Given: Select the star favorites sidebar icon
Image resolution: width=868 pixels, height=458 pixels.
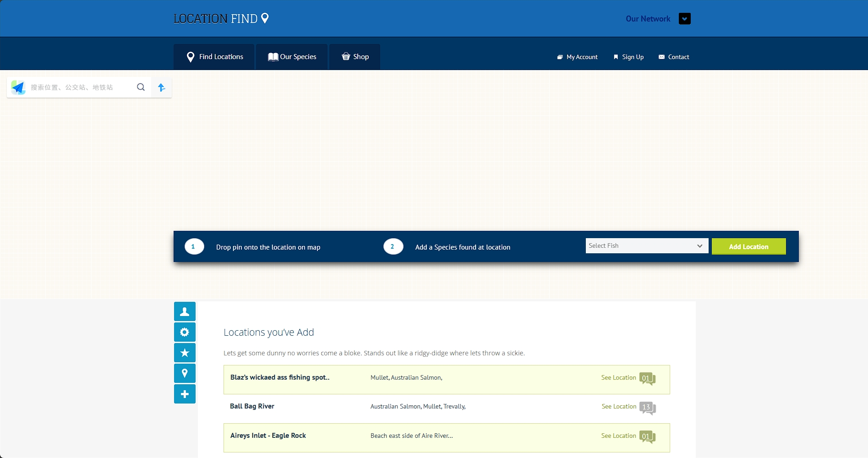Looking at the screenshot, I should tap(185, 353).
